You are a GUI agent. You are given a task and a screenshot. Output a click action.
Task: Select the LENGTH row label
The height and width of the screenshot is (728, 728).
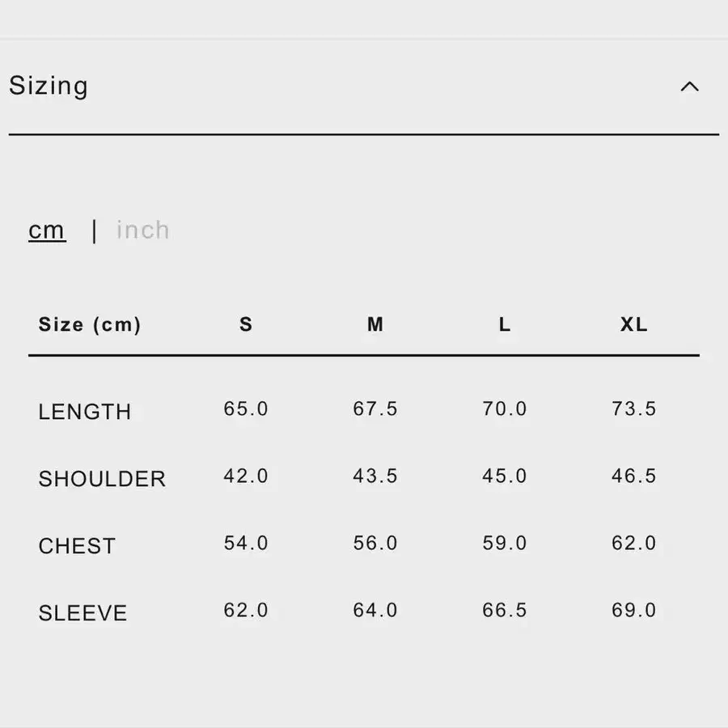pyautogui.click(x=85, y=412)
